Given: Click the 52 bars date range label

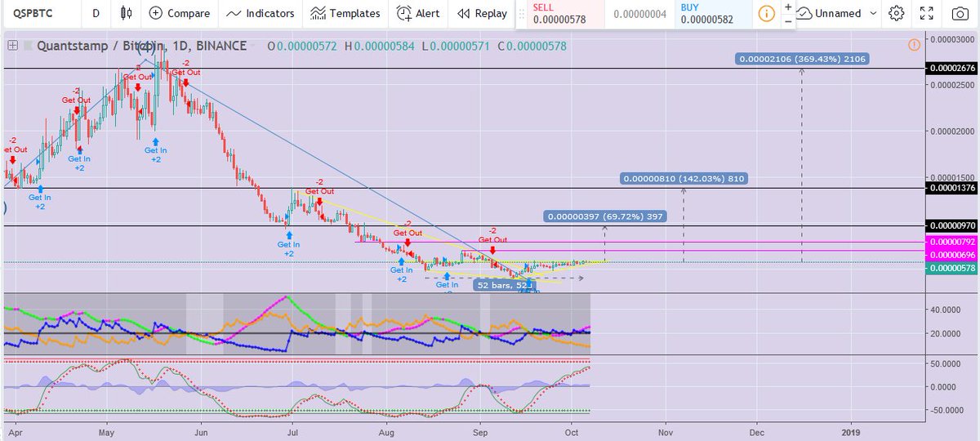Looking at the screenshot, I should pyautogui.click(x=503, y=285).
